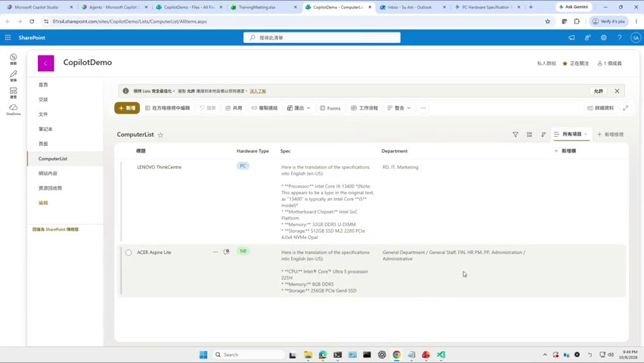Favorite ComputerList with the star icon
The height and width of the screenshot is (363, 644).
[x=160, y=135]
